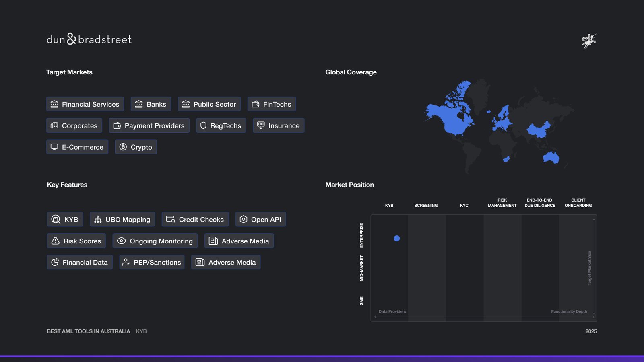Viewport: 644px width, 362px height.
Task: Click the KYB footer label
Action: pyautogui.click(x=141, y=331)
